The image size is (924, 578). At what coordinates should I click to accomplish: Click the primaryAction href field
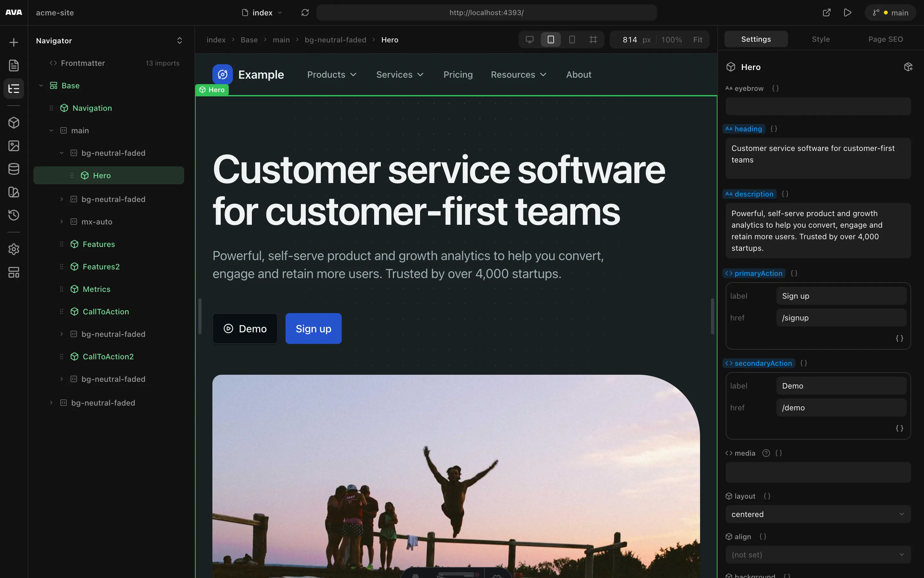point(841,318)
